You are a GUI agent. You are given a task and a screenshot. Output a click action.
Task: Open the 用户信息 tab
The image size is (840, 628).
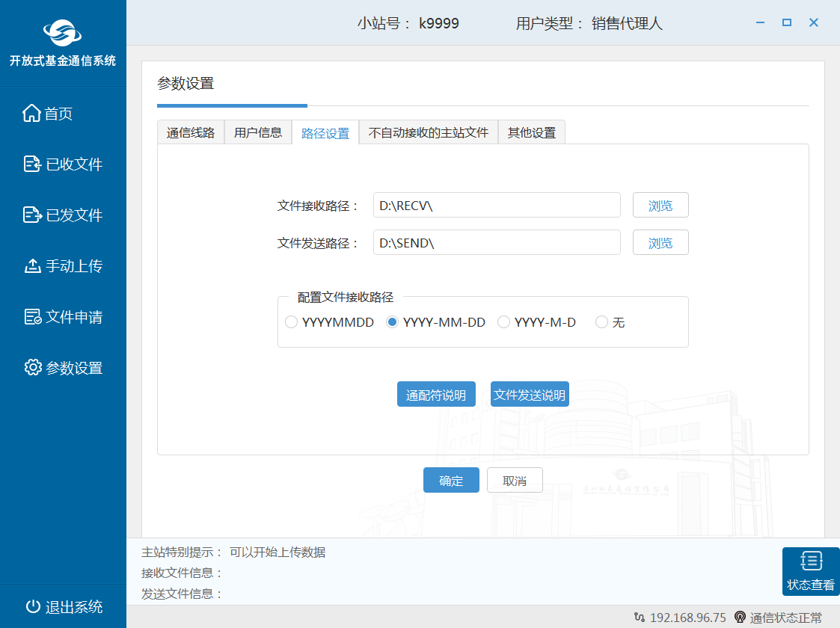click(258, 132)
